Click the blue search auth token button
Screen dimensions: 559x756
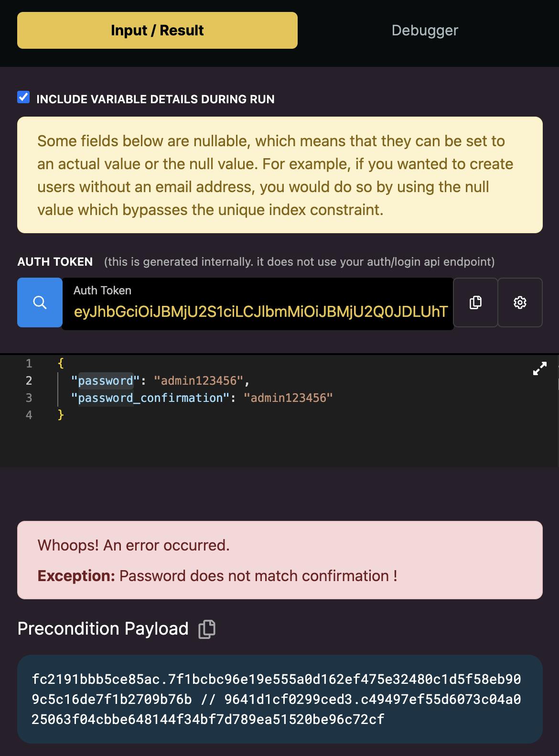40,302
